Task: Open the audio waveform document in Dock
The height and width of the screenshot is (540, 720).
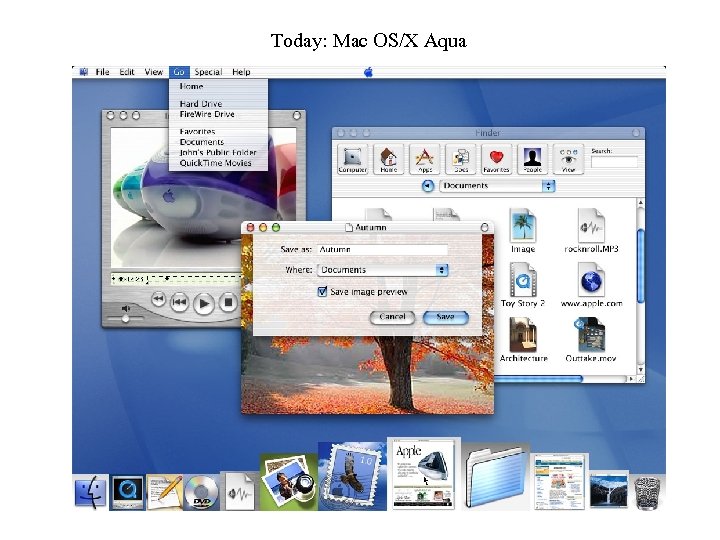Action: [x=239, y=491]
